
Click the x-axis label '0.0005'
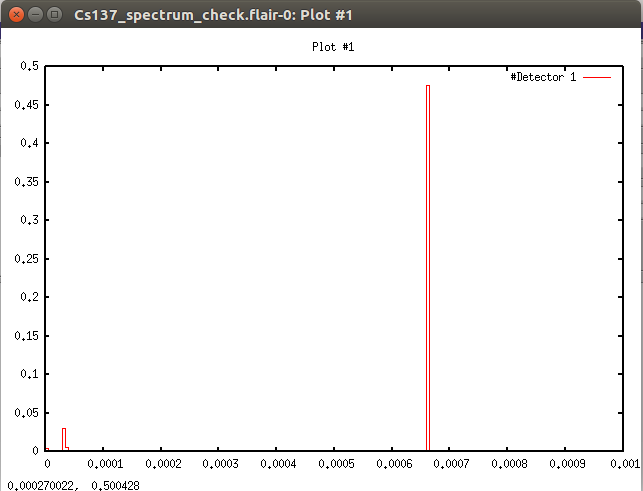(336, 464)
